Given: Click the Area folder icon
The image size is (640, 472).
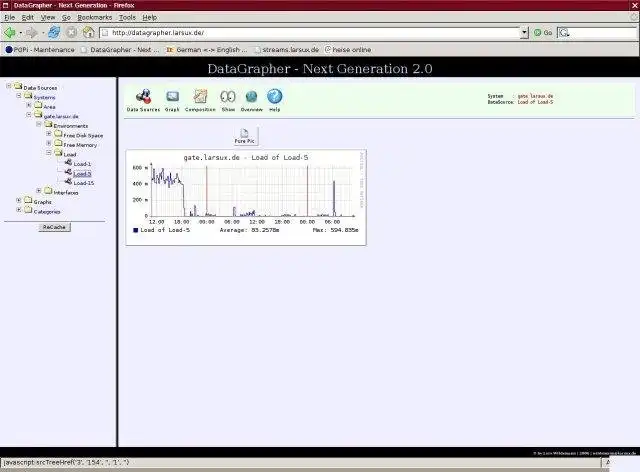Looking at the screenshot, I should 38,105.
